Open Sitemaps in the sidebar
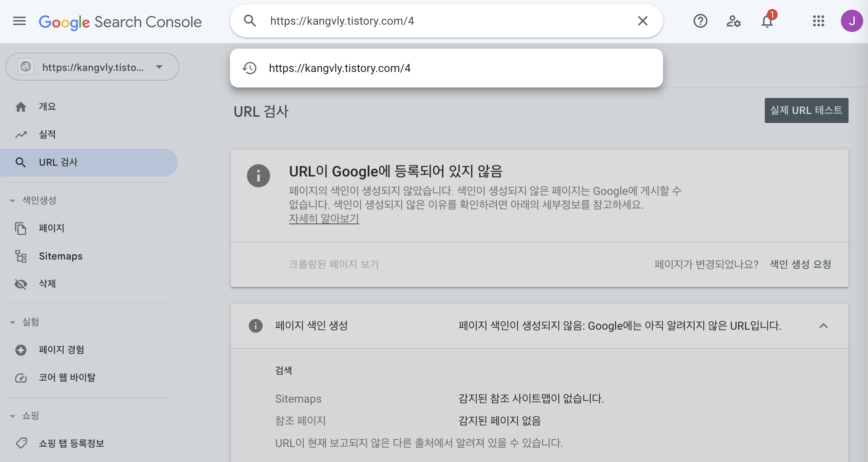This screenshot has height=462, width=868. 89,256
